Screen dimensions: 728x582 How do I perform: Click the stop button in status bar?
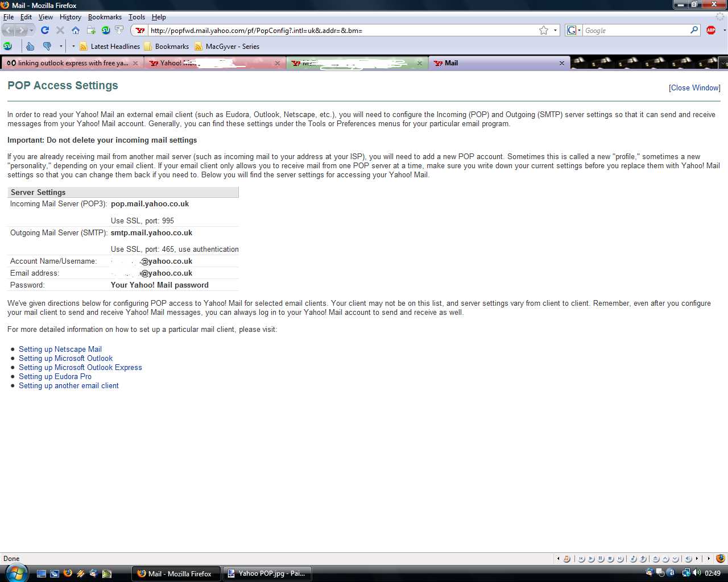611,559
